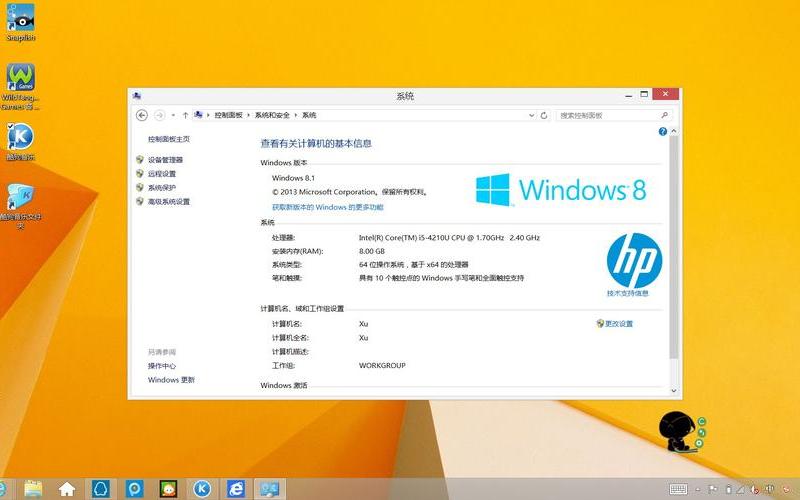The height and width of the screenshot is (500, 800).
Task: Open recent locations dropdown beside Forward arrow
Action: pos(173,115)
